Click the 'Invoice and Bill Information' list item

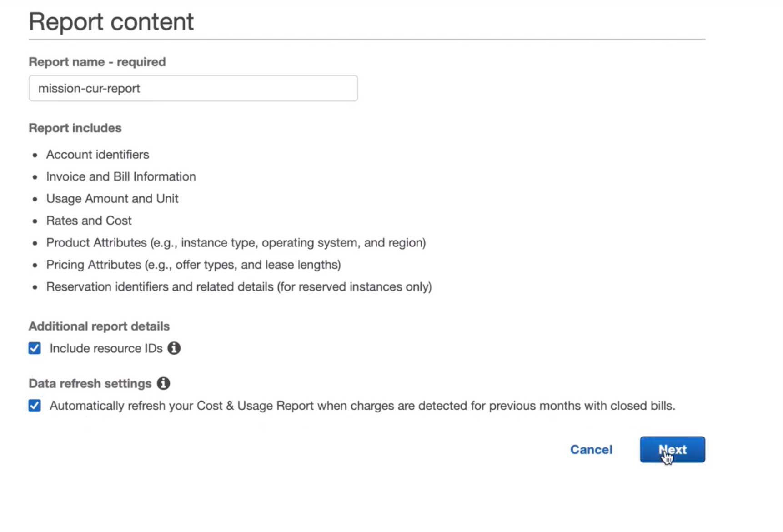coord(121,176)
